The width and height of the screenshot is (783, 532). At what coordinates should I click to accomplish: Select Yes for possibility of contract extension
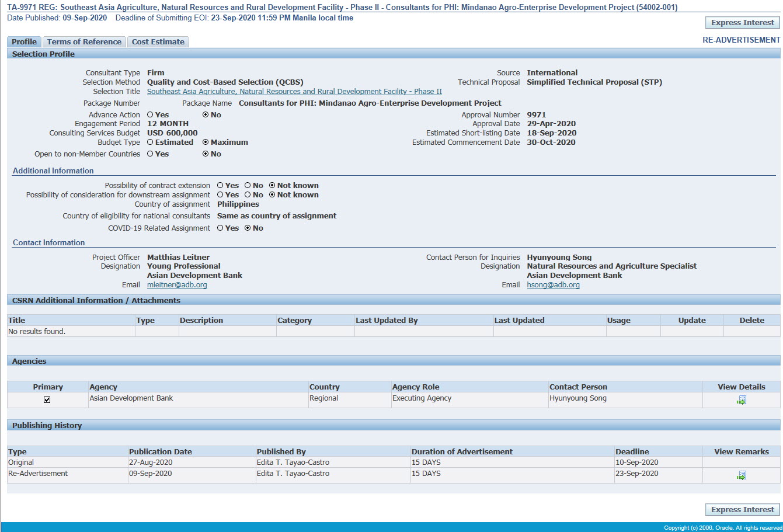[220, 186]
